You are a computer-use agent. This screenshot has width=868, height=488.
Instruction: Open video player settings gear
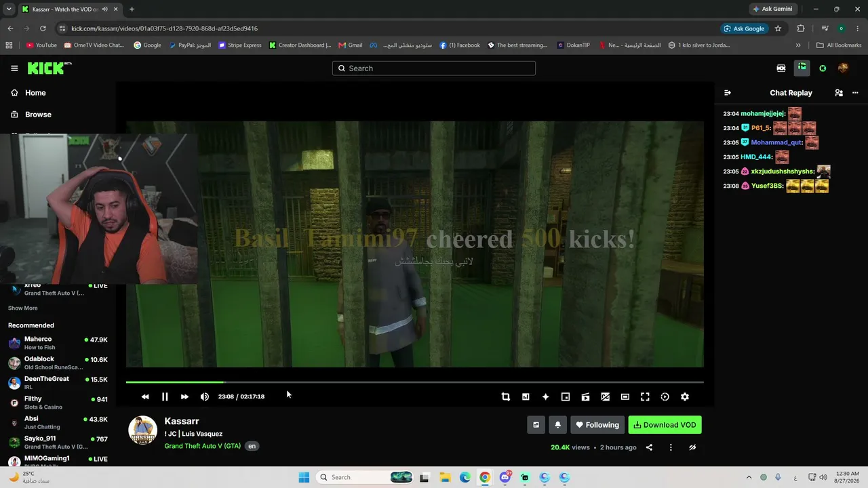pos(685,396)
